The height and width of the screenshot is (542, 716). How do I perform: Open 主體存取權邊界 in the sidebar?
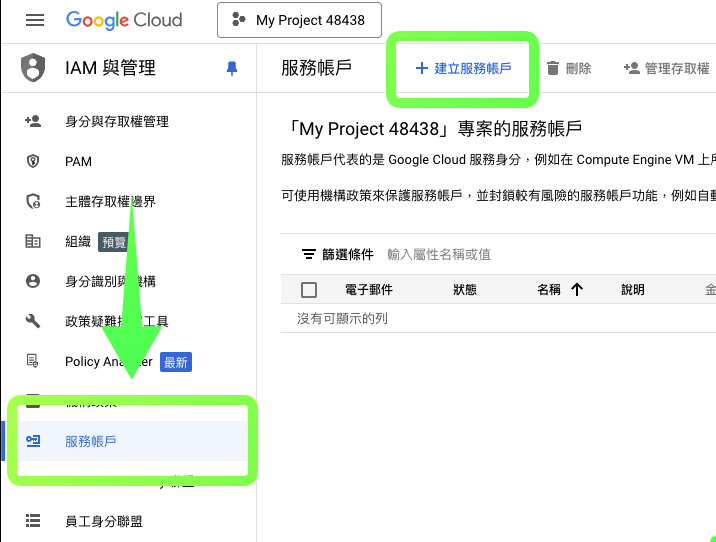click(x=110, y=202)
